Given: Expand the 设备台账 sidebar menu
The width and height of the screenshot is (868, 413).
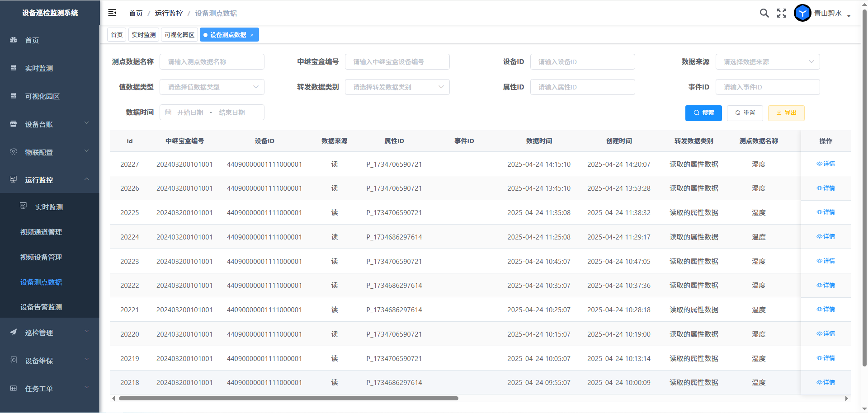Looking at the screenshot, I should [x=50, y=124].
